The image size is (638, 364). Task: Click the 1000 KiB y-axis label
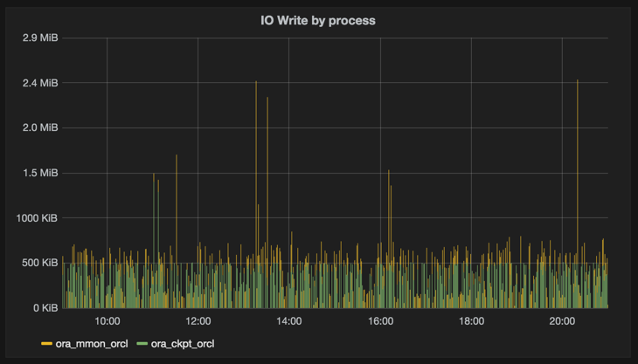point(38,218)
